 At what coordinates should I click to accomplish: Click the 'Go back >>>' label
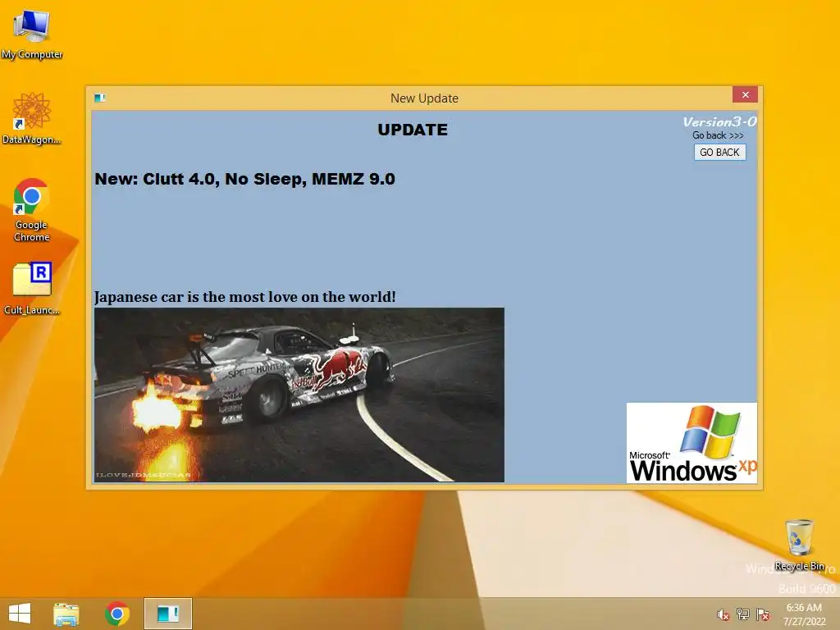coord(718,135)
